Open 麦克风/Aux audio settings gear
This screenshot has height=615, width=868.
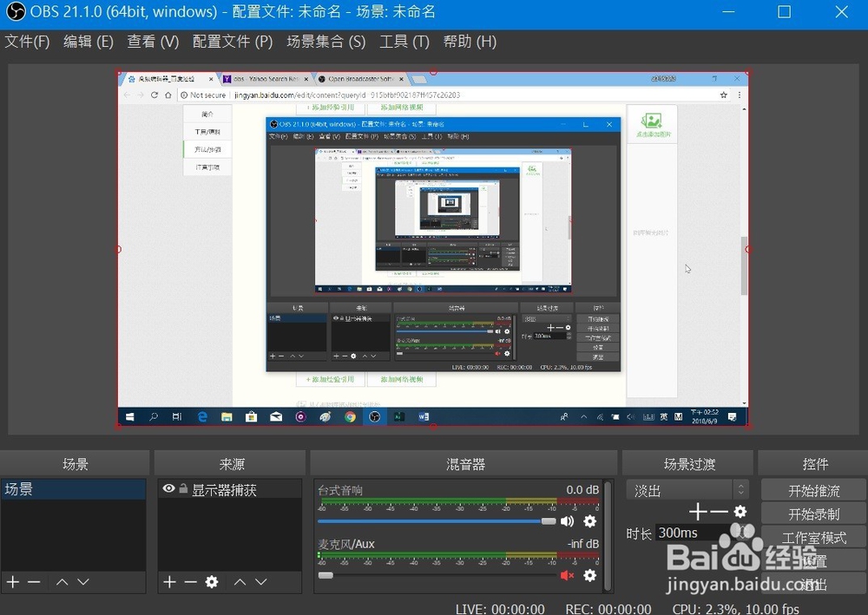coord(590,575)
